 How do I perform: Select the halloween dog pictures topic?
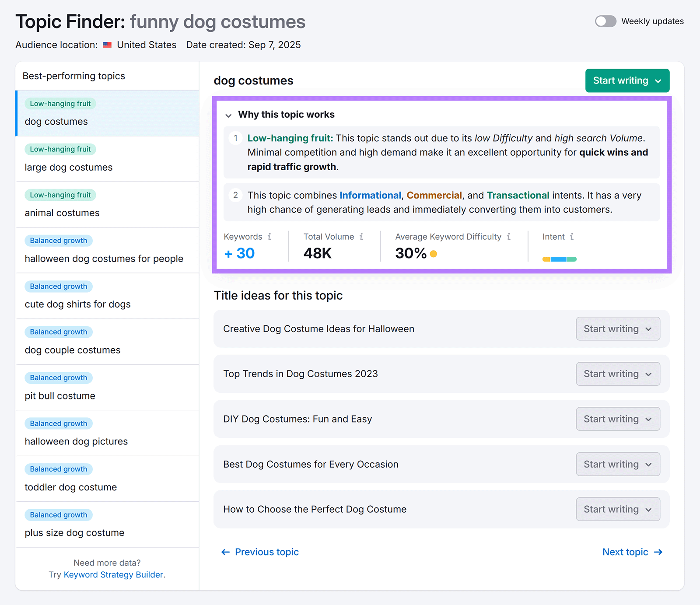pyautogui.click(x=76, y=441)
